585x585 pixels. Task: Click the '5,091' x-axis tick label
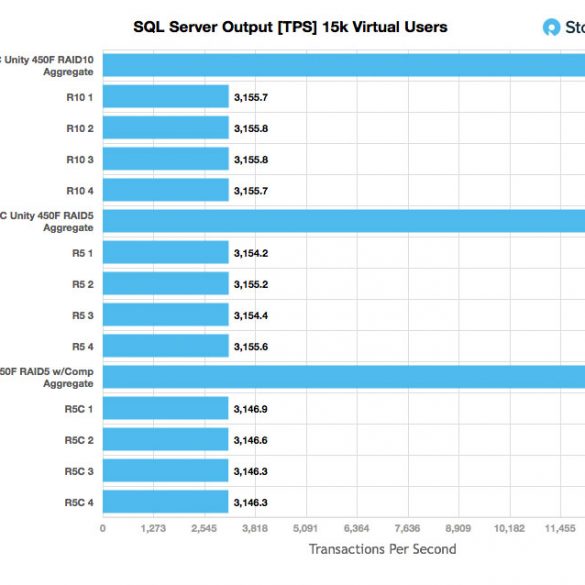tap(306, 528)
